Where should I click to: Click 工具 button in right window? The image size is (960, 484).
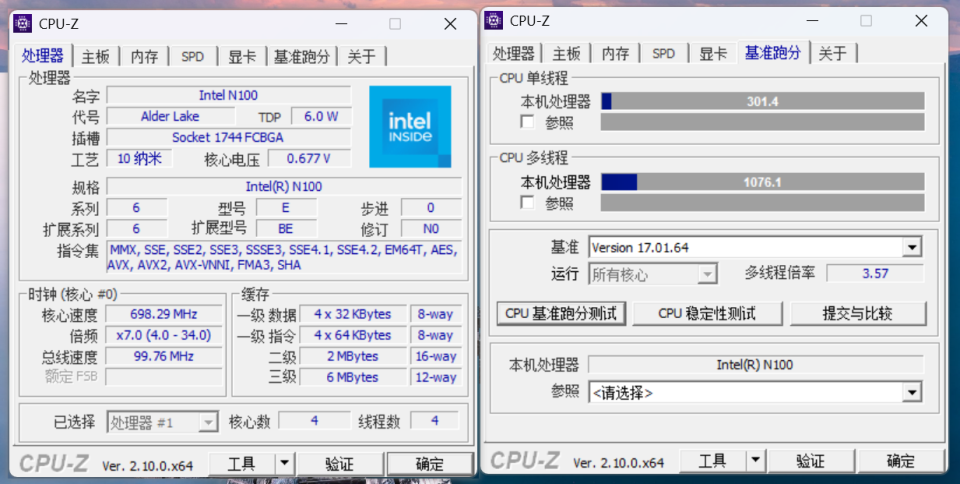tap(713, 460)
